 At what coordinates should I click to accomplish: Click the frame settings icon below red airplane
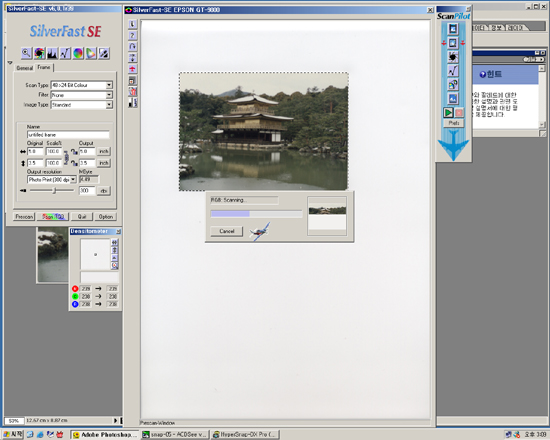point(133,80)
